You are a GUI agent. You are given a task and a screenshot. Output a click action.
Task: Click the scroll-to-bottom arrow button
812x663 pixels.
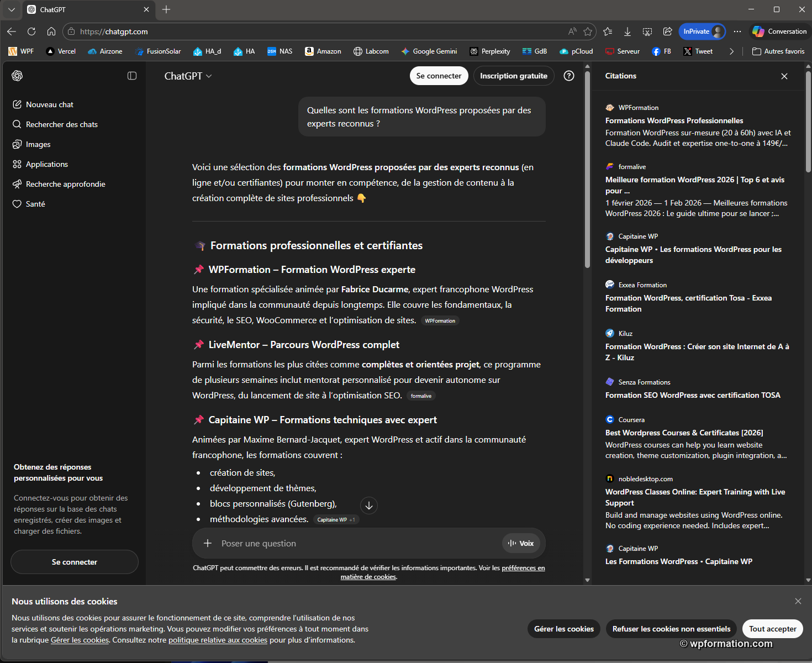coord(369,506)
